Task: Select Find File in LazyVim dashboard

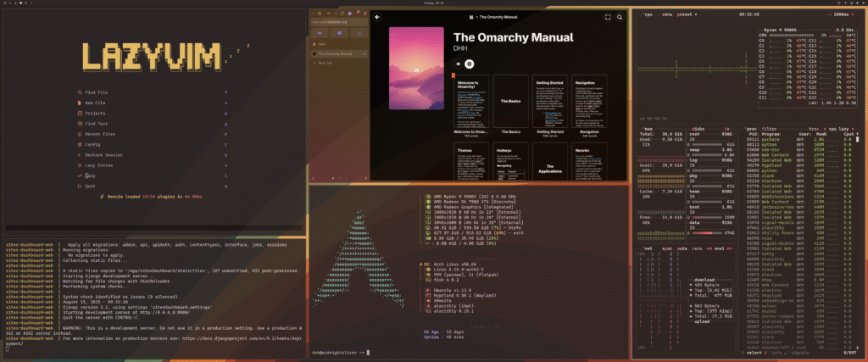Action: pos(153,92)
